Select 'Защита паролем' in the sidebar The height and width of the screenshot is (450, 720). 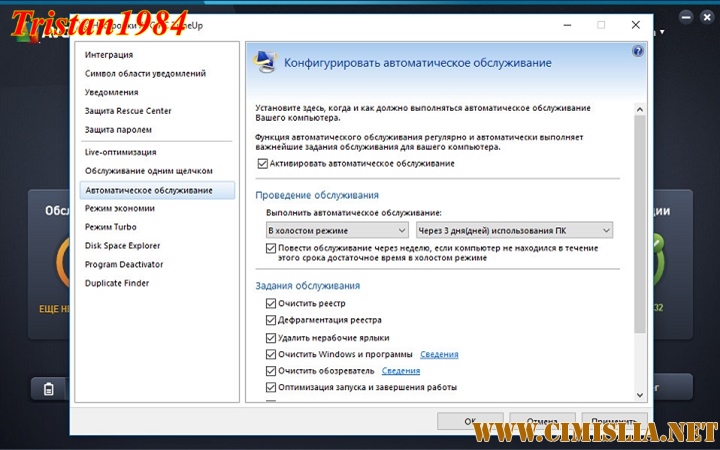coord(118,130)
